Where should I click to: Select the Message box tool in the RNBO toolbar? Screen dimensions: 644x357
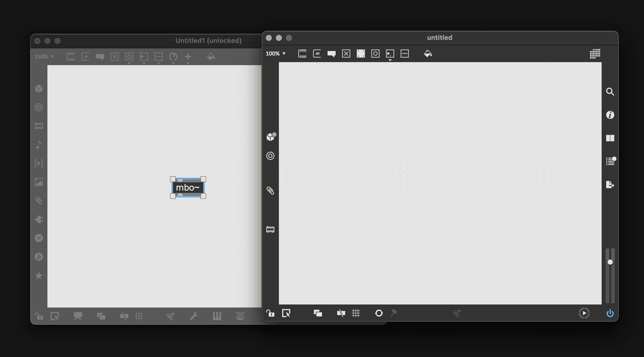(x=317, y=54)
